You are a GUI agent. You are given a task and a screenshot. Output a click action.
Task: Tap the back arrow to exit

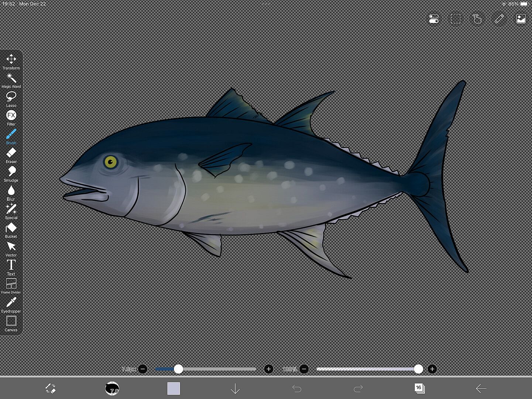pyautogui.click(x=481, y=388)
